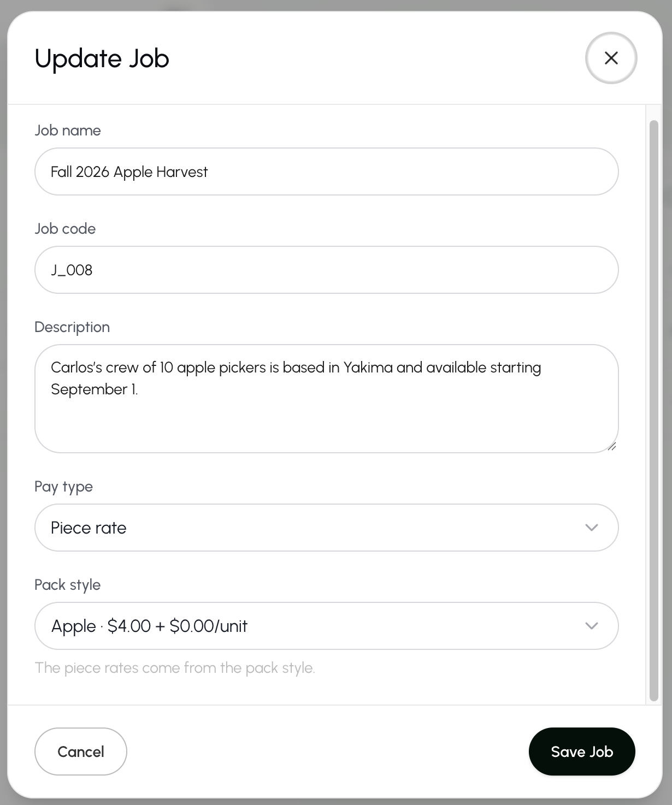Click the Pay type label

(63, 487)
